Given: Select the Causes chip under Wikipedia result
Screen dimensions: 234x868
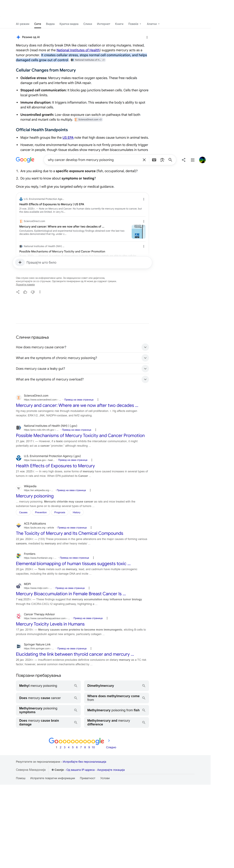Looking at the screenshot, I should (x=23, y=513).
